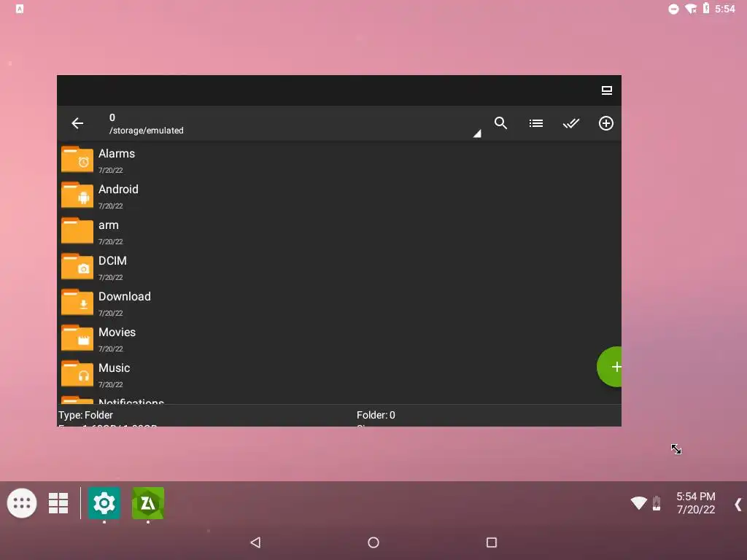The width and height of the screenshot is (747, 560).
Task: Open the list view options icon
Action: 536,123
